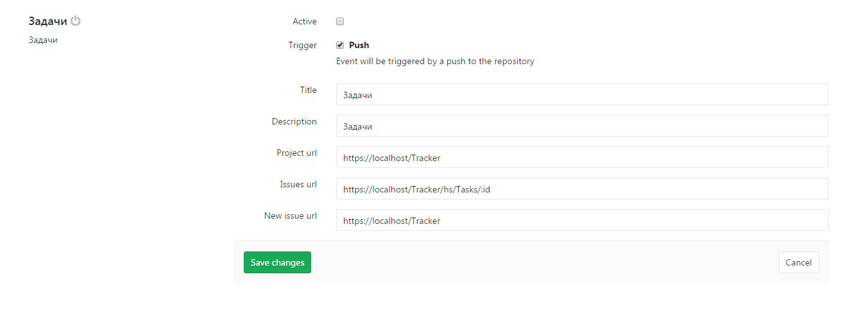Click into the Description text field

[x=583, y=126]
